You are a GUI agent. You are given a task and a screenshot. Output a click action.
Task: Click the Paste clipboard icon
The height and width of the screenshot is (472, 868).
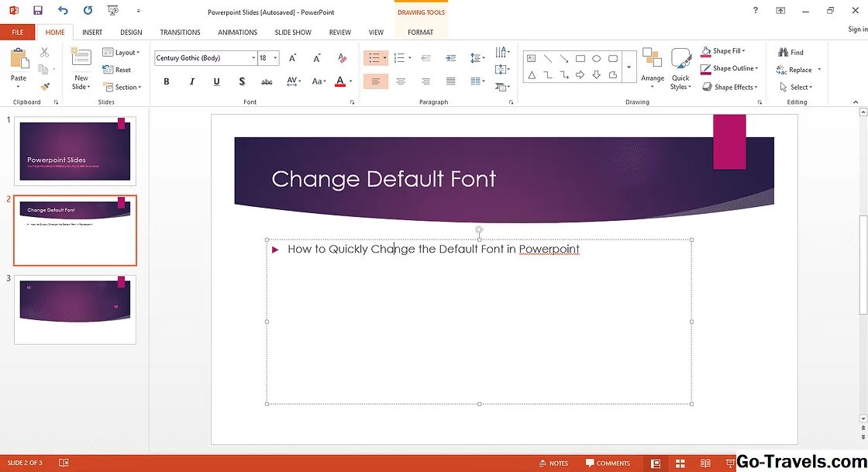[x=19, y=58]
